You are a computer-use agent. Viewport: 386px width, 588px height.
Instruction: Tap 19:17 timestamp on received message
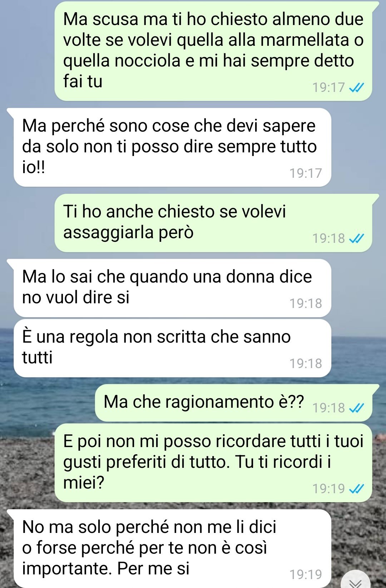point(306,173)
